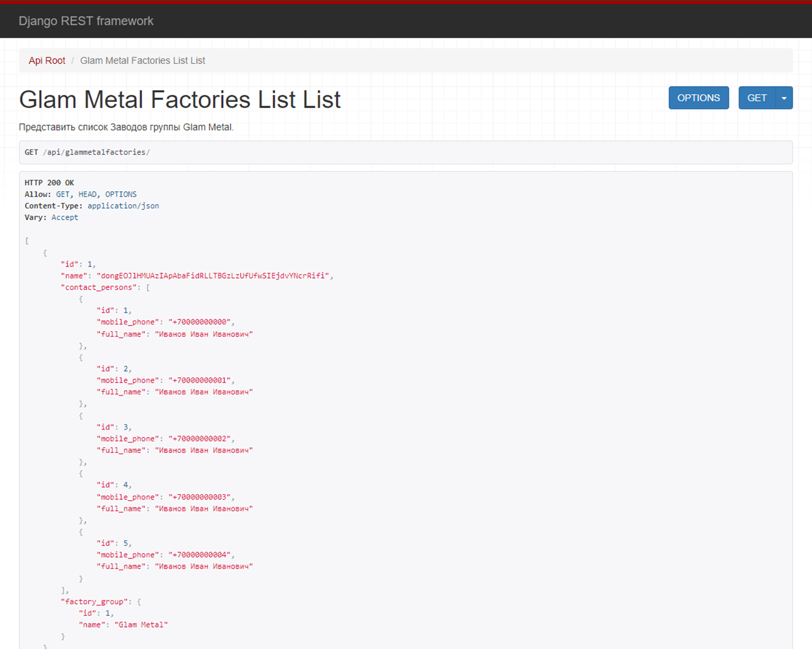Click the Django REST framework brand link
The image size is (812, 649).
(86, 21)
